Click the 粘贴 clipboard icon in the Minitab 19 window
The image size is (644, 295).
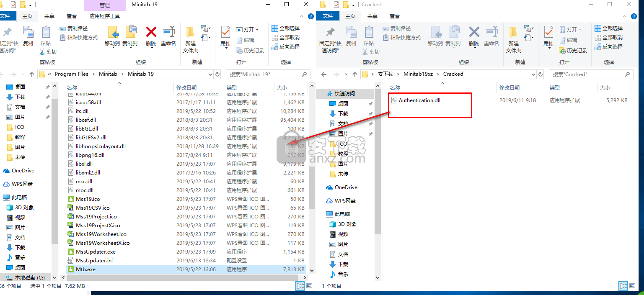46,36
